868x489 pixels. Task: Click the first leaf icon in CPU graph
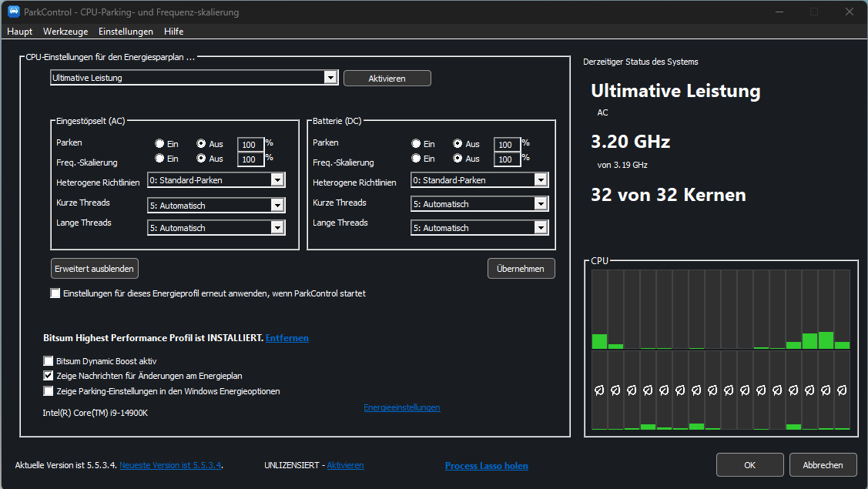[x=599, y=390]
